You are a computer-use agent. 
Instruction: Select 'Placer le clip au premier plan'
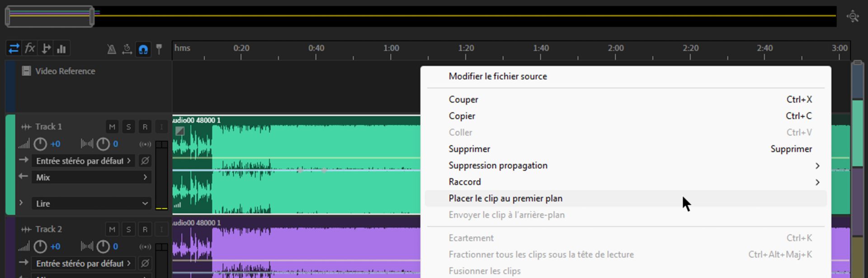click(626, 198)
